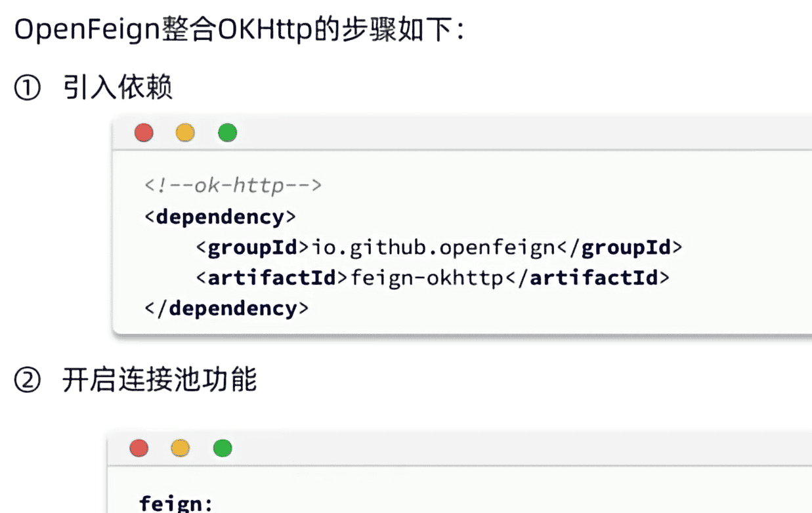Click the 'feign-okhttp' artifact ID value
Screen dimensions: 812x513
click(427, 277)
